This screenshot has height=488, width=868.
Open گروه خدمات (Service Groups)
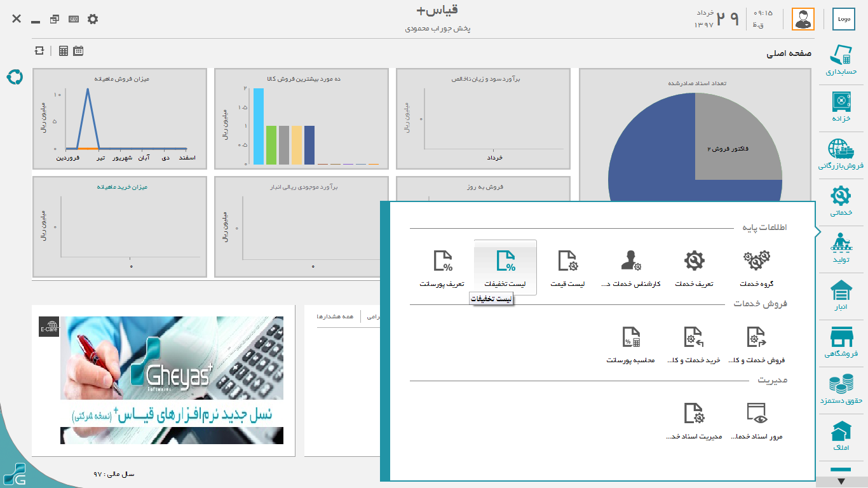click(756, 268)
